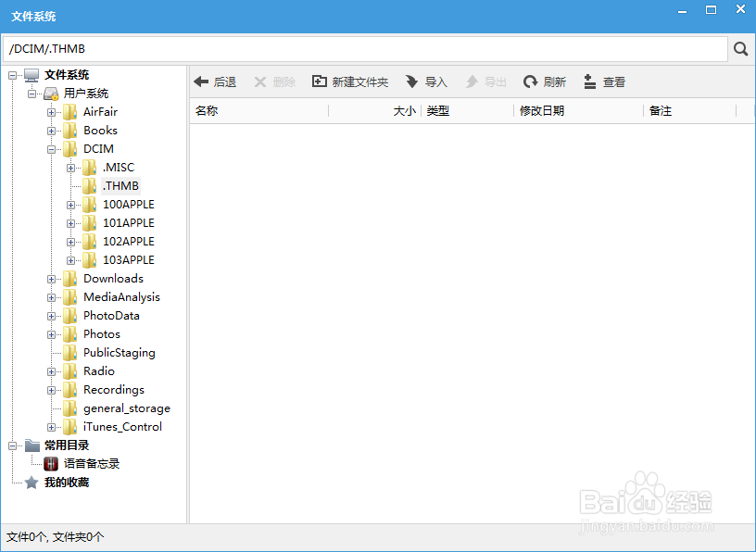Viewport: 756px width, 552px height.
Task: Expand the iTunes_Control folder
Action: [51, 427]
